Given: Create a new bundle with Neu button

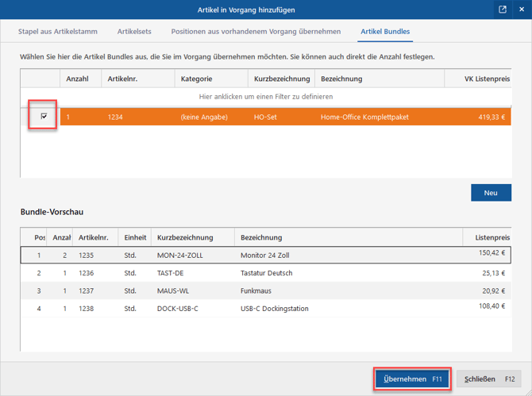Looking at the screenshot, I should point(491,193).
